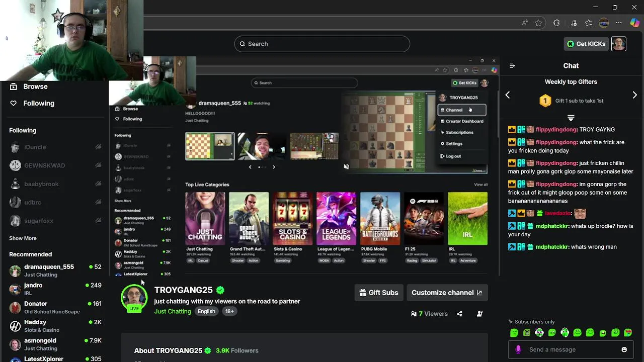This screenshot has width=644, height=362.
Task: Click the media control music note icon
Action: [574, 23]
